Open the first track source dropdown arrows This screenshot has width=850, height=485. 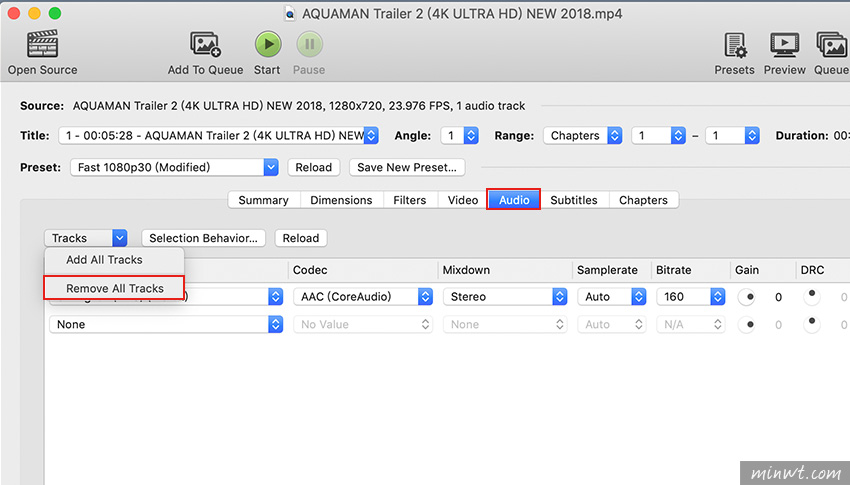[275, 296]
